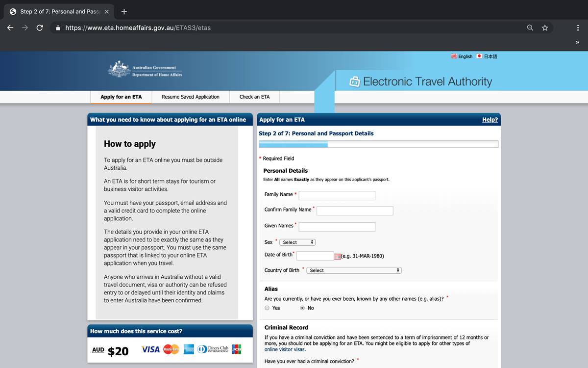
Task: Click the JCB card logo
Action: pos(237,349)
